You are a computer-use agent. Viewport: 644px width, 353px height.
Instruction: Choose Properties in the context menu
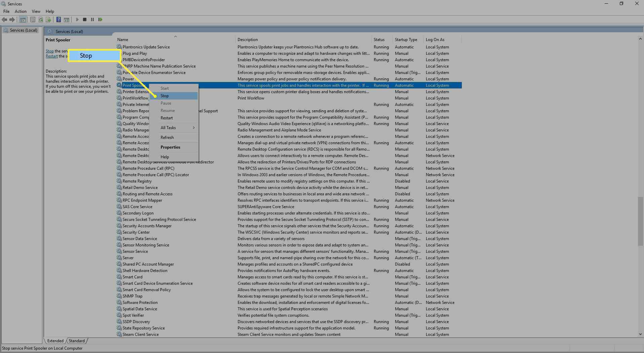pyautogui.click(x=174, y=147)
